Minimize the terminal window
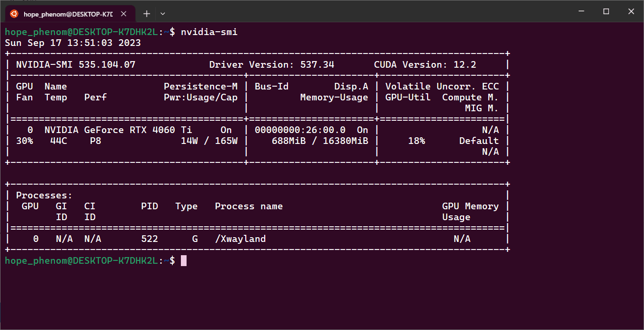644x330 pixels. click(x=581, y=11)
